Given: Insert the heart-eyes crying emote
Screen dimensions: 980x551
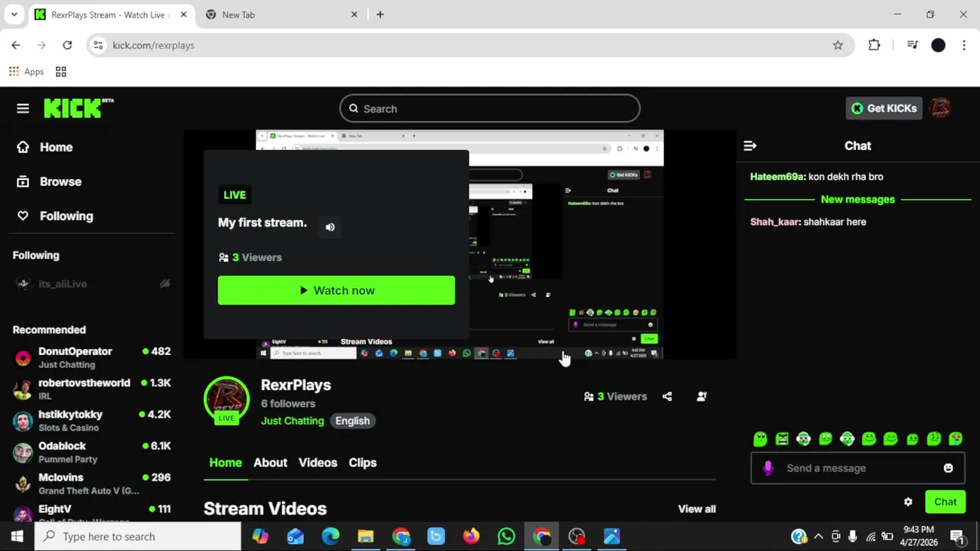Looking at the screenshot, I should pos(955,439).
